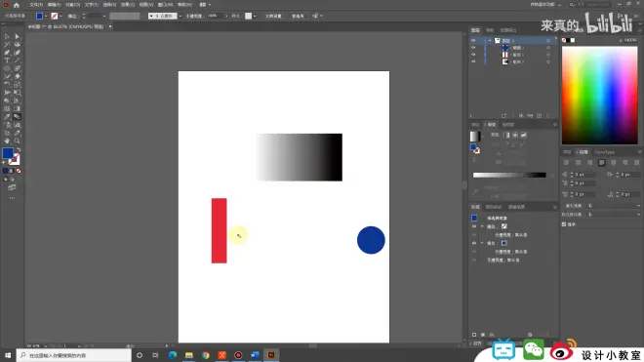Image resolution: width=644 pixels, height=362 pixels.
Task: Select the Type tool
Action: pos(7,60)
